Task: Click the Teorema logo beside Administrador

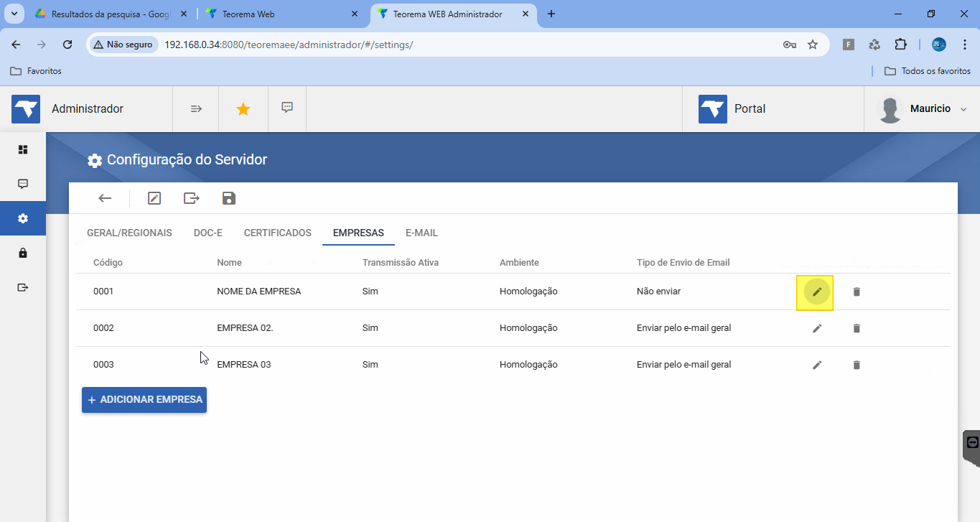Action: [26, 109]
